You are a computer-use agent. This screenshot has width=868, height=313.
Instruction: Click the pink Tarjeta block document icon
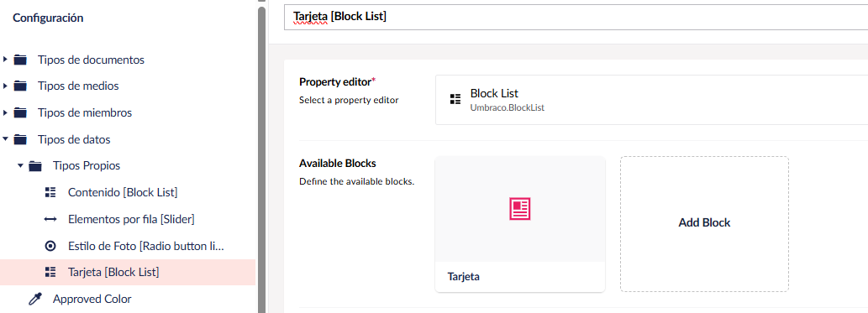click(520, 209)
